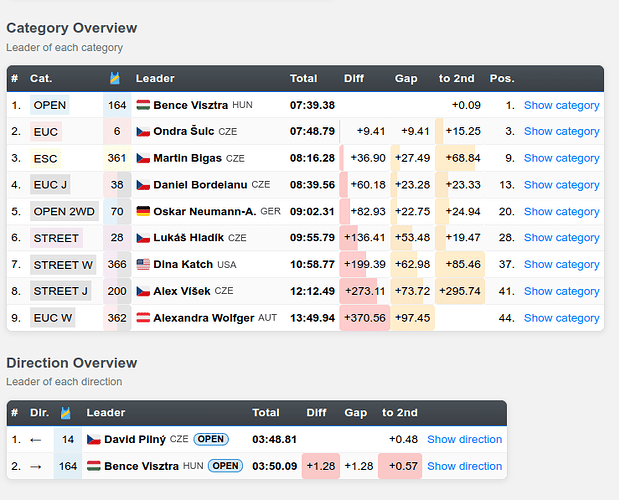Select the STREET W category badge
619x500 pixels.
click(x=63, y=265)
